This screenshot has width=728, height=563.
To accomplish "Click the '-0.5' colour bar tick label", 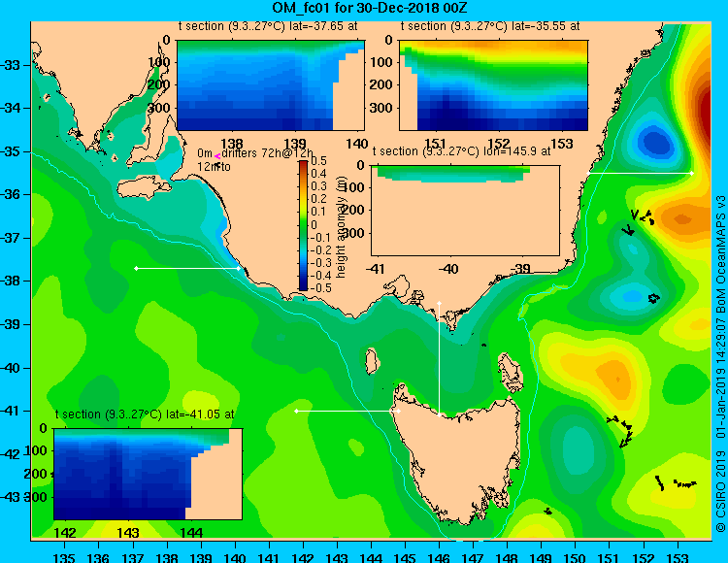I will point(321,287).
